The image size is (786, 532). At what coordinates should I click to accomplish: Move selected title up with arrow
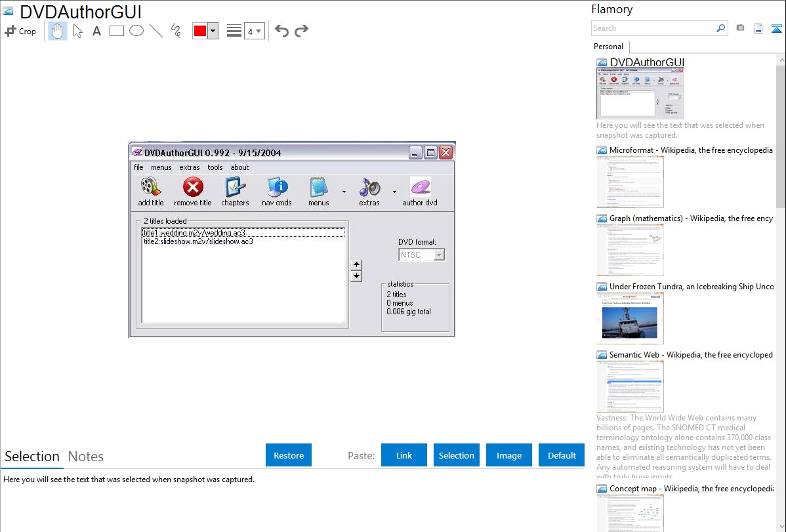tap(356, 265)
